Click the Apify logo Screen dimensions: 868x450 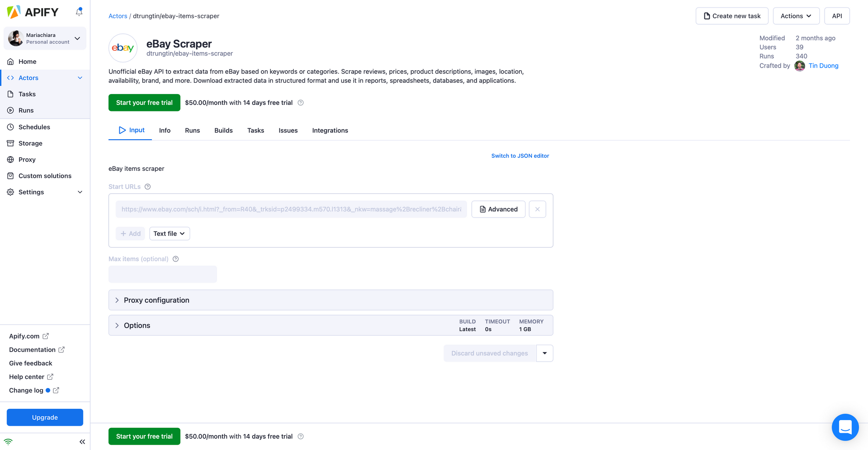(x=33, y=12)
